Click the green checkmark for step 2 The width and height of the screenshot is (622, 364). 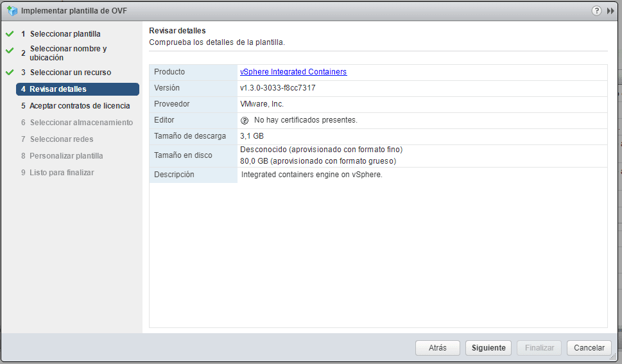click(x=10, y=51)
